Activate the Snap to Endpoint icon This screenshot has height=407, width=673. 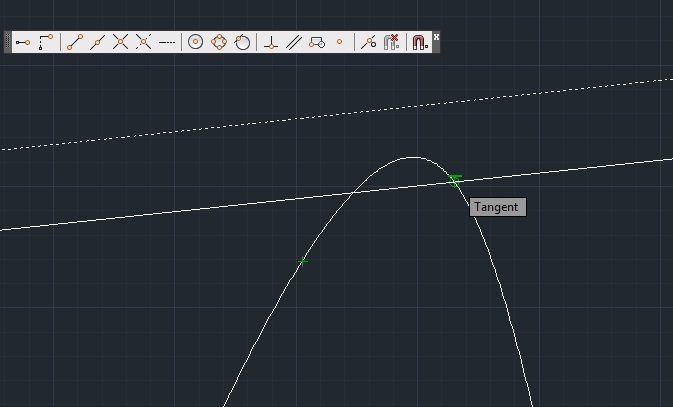point(75,42)
